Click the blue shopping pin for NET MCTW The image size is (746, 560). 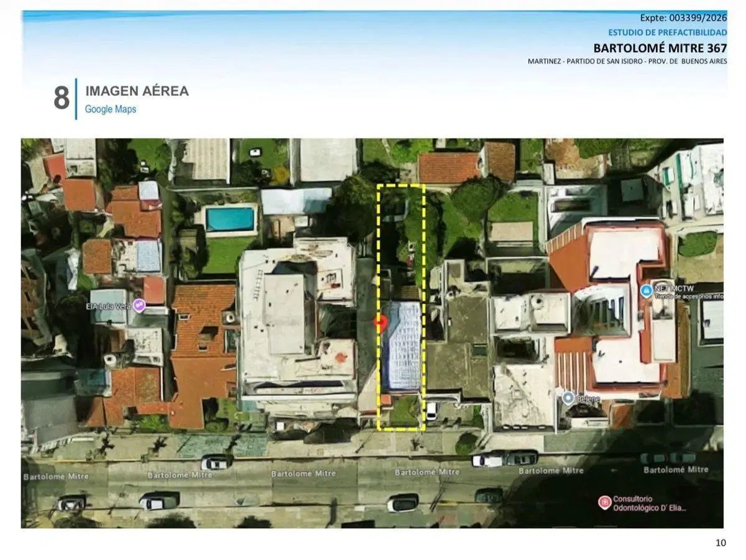click(647, 290)
